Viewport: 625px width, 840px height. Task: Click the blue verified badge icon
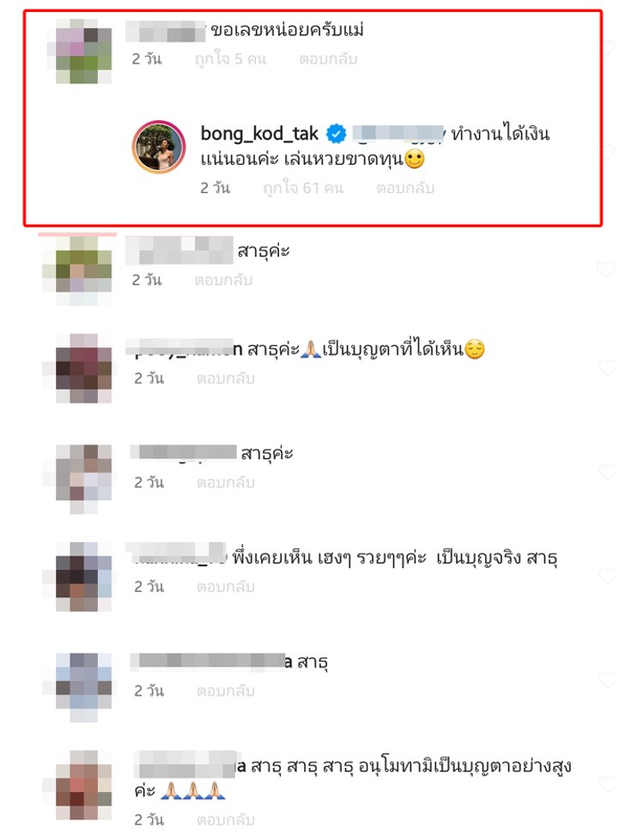coord(336,133)
